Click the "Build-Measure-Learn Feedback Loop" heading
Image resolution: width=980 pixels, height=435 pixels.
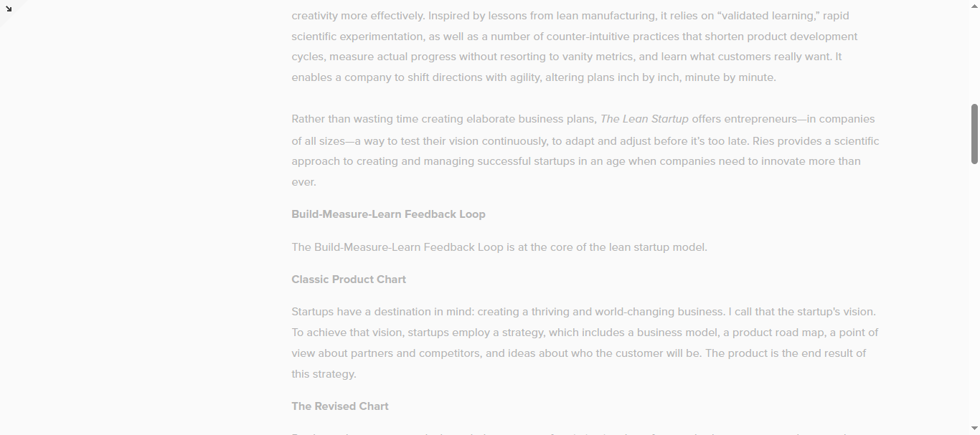[388, 214]
